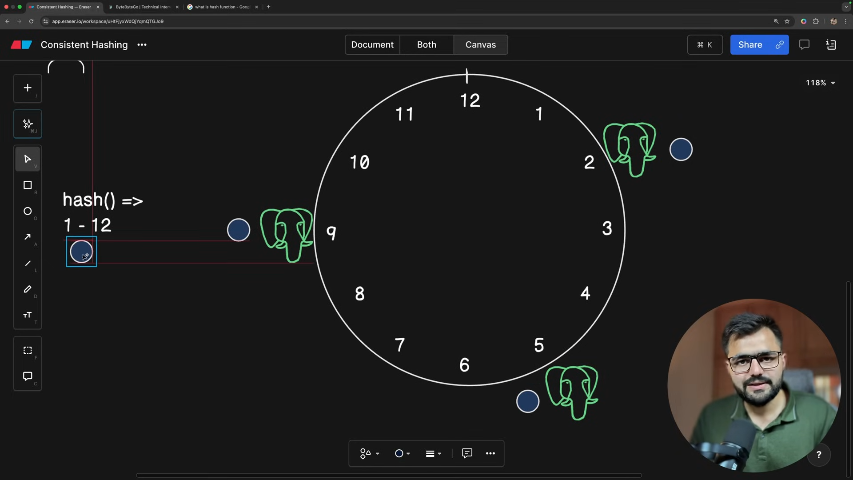Open the AI diagram generator tool
Viewport: 853px width, 480px height.
click(27, 124)
